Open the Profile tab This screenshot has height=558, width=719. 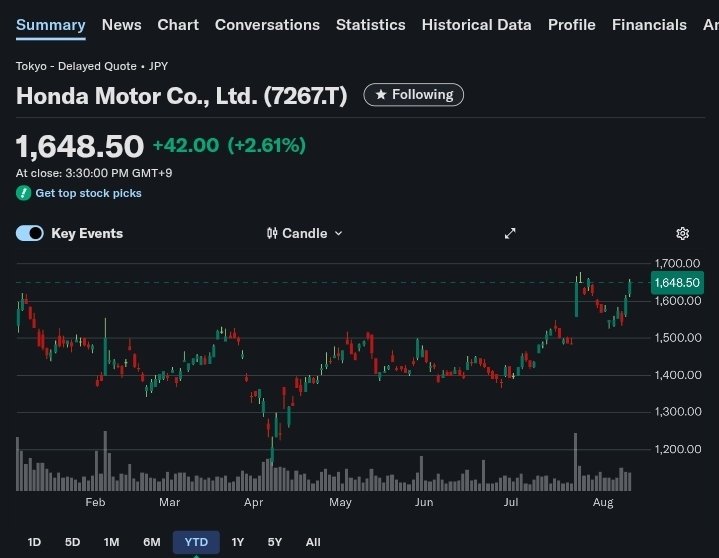coord(571,25)
